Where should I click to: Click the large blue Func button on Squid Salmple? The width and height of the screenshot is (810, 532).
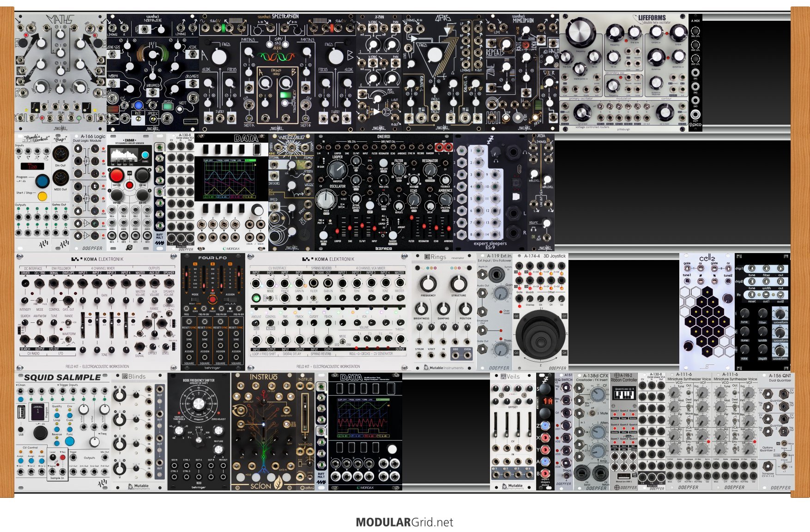pyautogui.click(x=71, y=440)
